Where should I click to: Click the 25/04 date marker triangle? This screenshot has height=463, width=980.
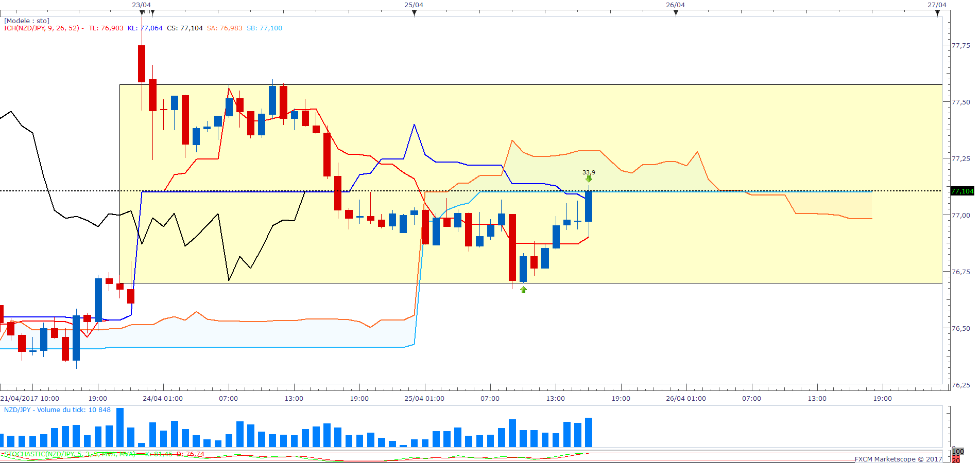click(x=414, y=13)
